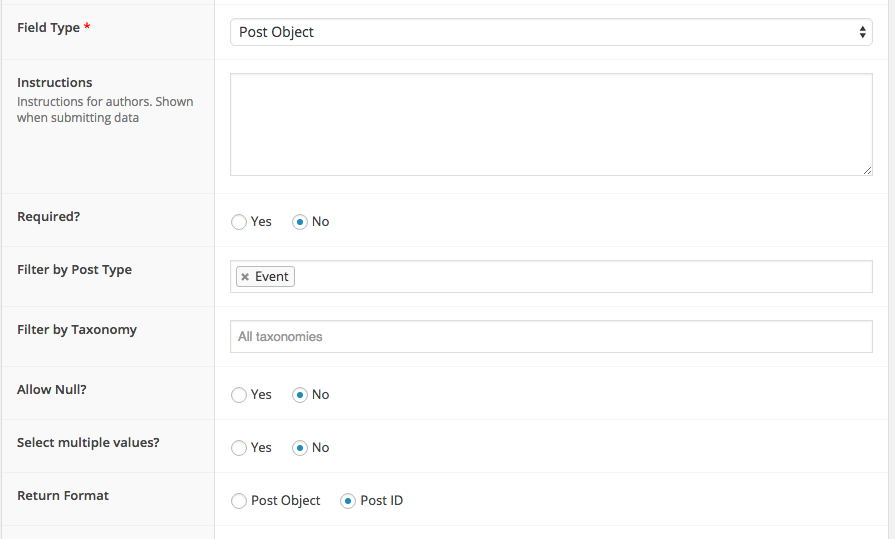Open the Field Type dropdown
This screenshot has width=895, height=539.
550,32
